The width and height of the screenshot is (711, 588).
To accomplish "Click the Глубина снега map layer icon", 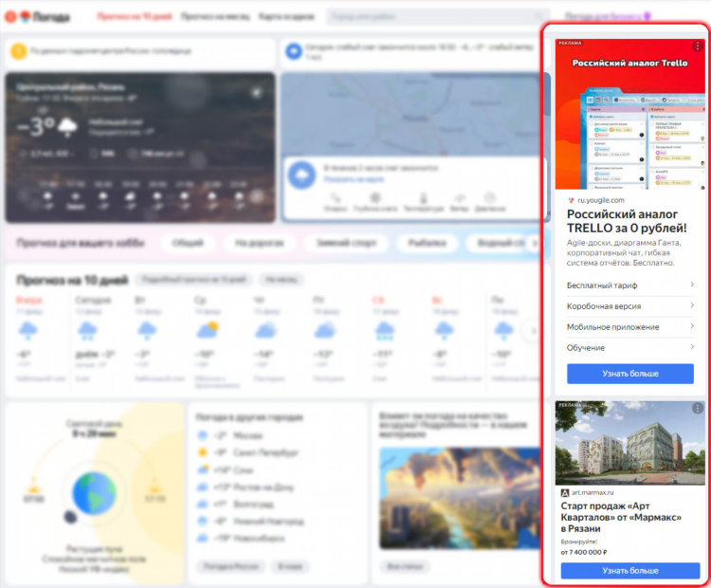I will [375, 198].
